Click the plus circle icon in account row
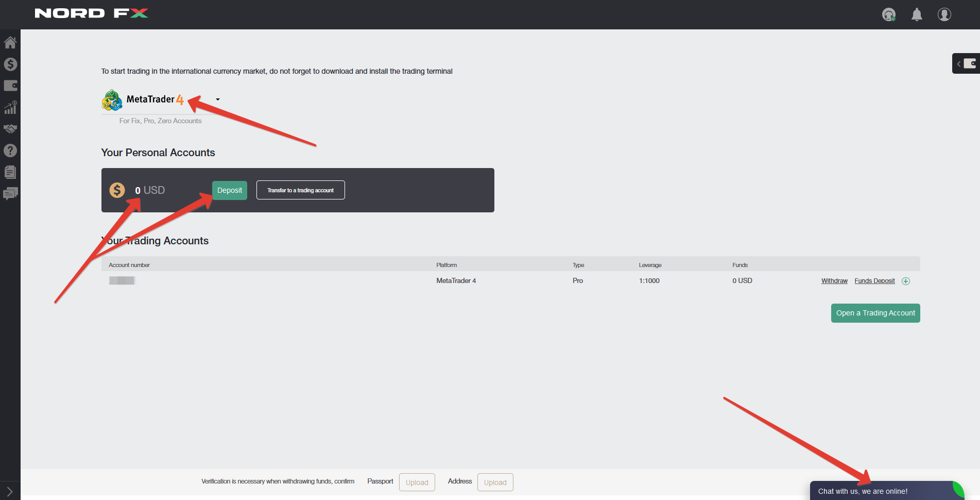980x500 pixels. coord(906,281)
